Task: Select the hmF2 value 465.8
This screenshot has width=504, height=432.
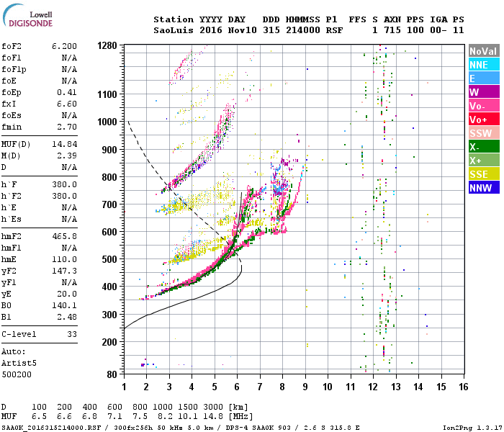Action: pos(65,237)
